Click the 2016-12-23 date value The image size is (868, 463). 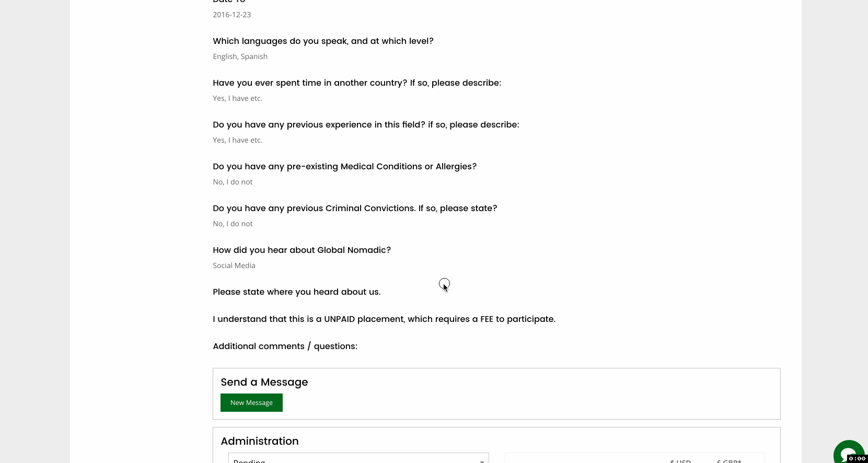click(232, 15)
